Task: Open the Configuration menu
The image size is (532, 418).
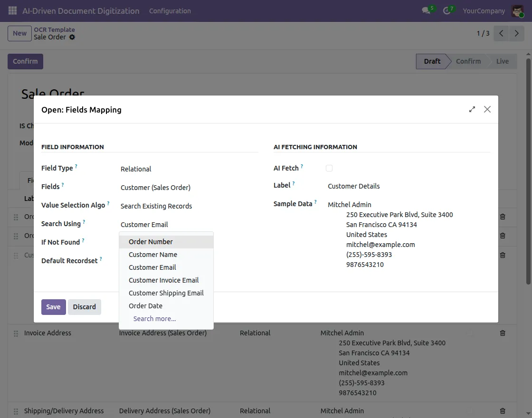Action: pyautogui.click(x=170, y=11)
